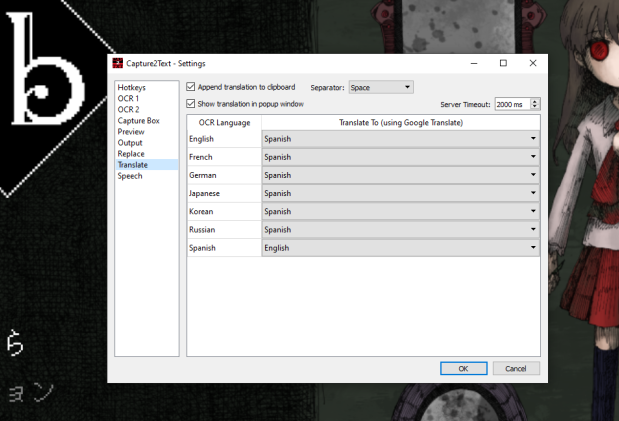
Task: Click the Server Timeout value field
Action: (511, 103)
